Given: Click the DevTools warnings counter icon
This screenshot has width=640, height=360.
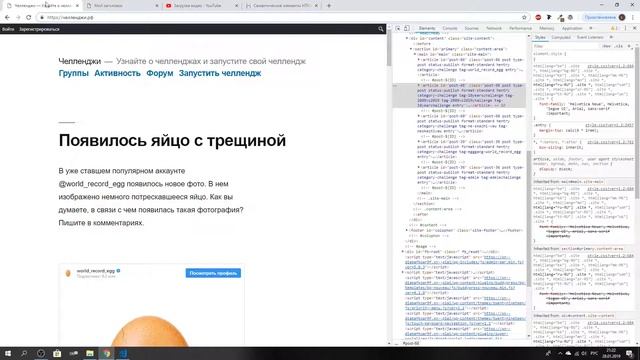Looking at the screenshot, I should pyautogui.click(x=614, y=28).
